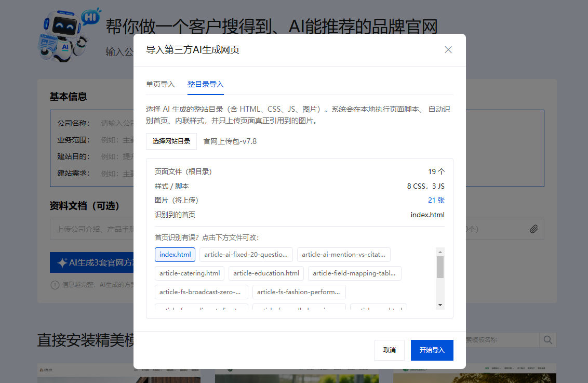Click the AI生成3套官网方案 button
This screenshot has height=383, width=588.
coord(92,262)
